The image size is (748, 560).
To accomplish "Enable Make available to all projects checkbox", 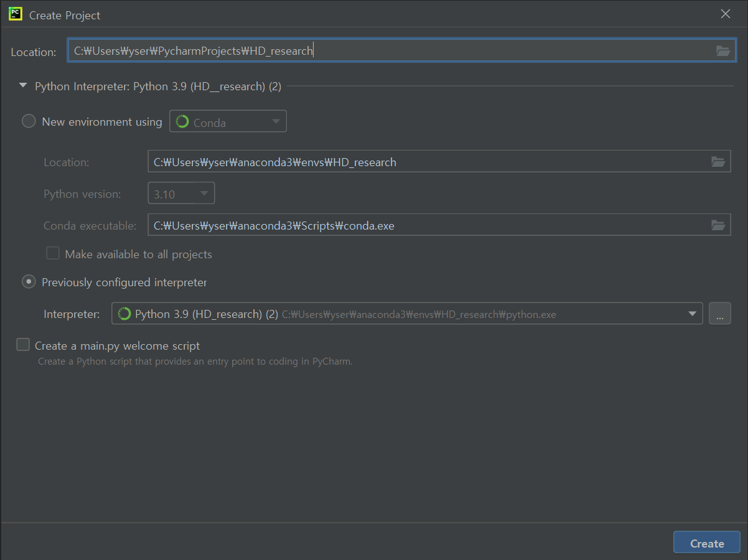I will click(x=53, y=253).
